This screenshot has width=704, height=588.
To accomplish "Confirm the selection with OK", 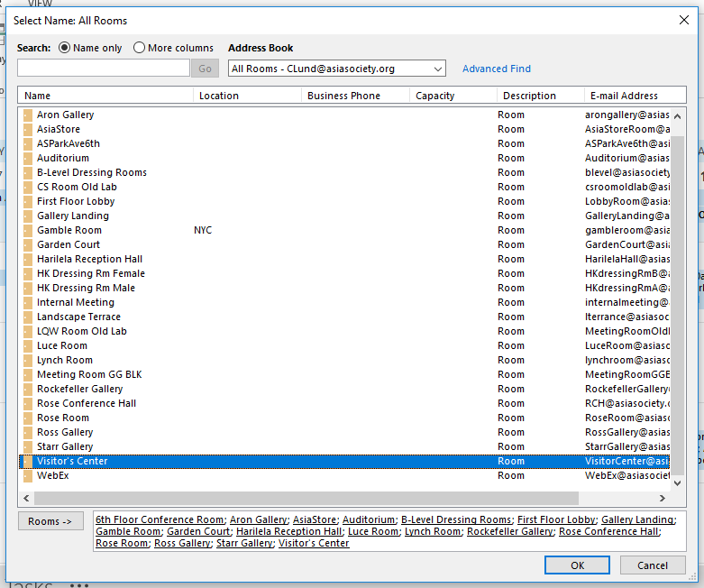I will coord(577,565).
